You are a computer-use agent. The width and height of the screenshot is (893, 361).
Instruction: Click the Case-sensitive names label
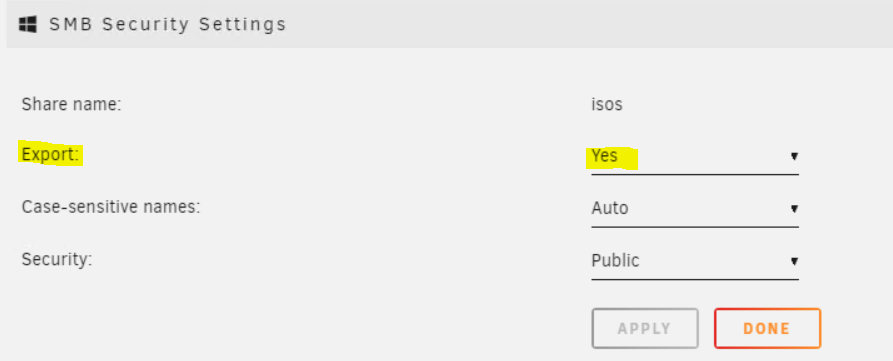pyautogui.click(x=111, y=207)
